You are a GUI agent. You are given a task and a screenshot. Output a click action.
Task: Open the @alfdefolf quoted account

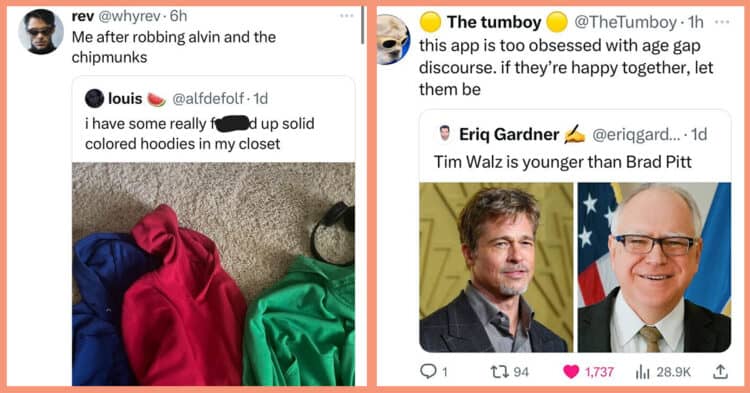208,98
